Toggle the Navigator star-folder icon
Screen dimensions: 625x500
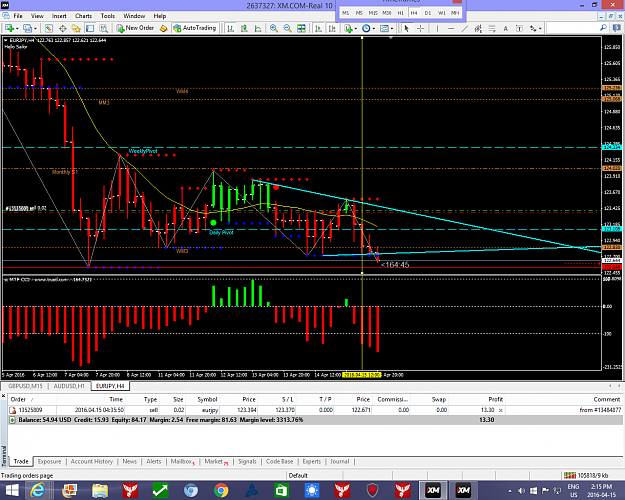[76, 28]
